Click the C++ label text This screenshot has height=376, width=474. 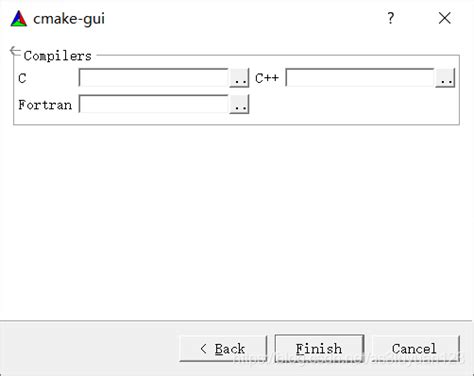(267, 78)
